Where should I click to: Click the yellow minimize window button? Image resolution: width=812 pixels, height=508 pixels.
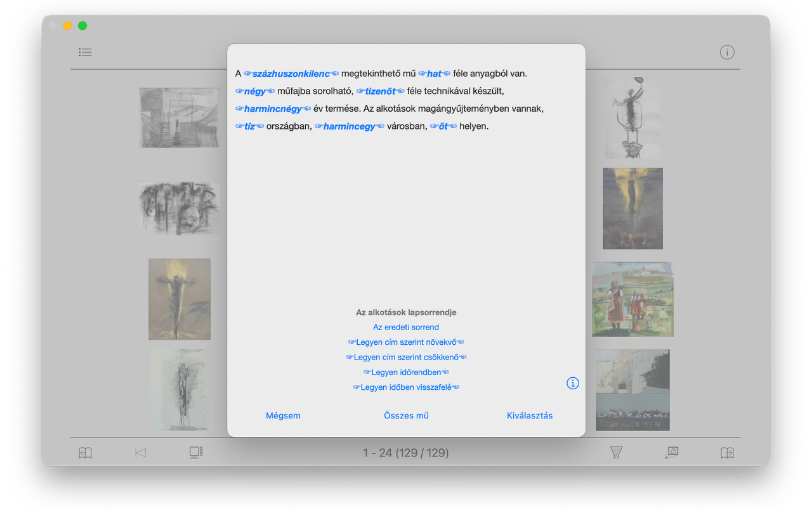pyautogui.click(x=67, y=26)
